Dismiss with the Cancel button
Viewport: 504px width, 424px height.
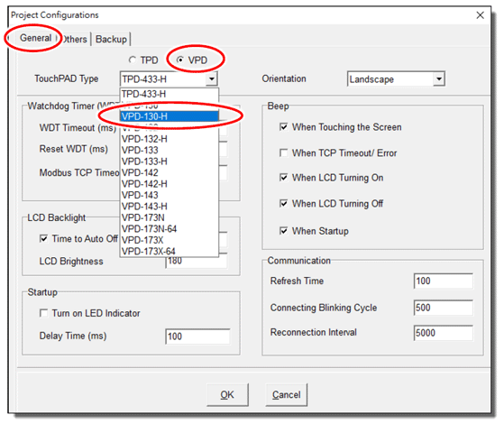286,395
